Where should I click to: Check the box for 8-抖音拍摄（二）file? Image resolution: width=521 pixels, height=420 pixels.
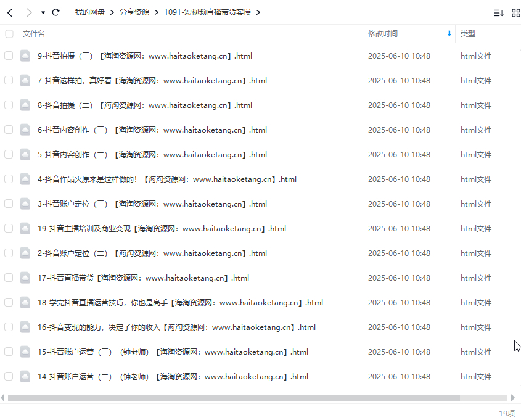click(x=9, y=105)
